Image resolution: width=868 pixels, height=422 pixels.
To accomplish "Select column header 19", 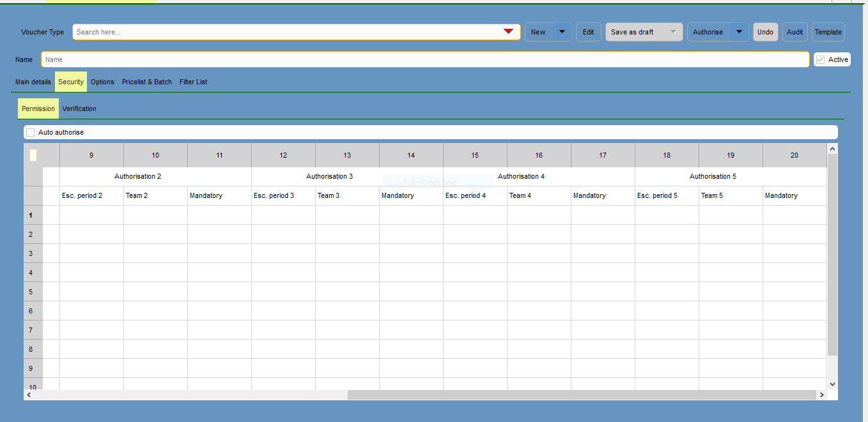I will (x=731, y=155).
